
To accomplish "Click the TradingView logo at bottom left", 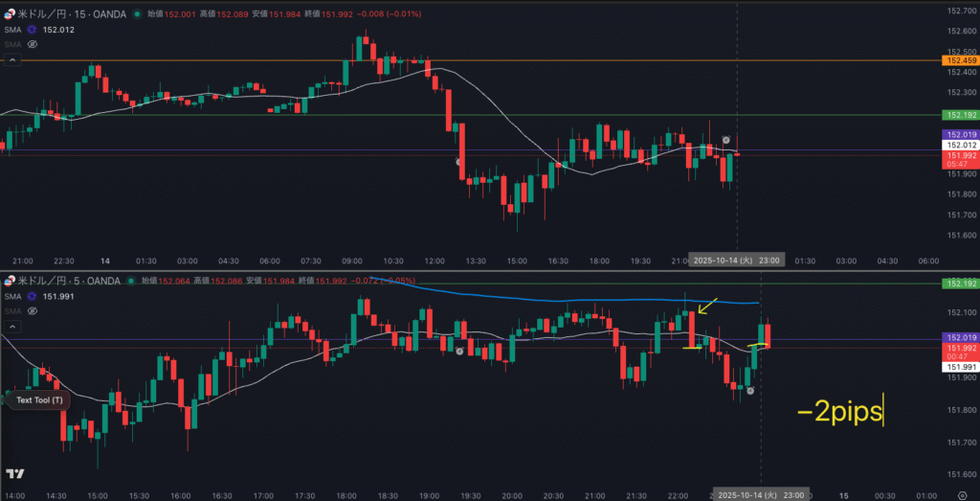I will [14, 474].
